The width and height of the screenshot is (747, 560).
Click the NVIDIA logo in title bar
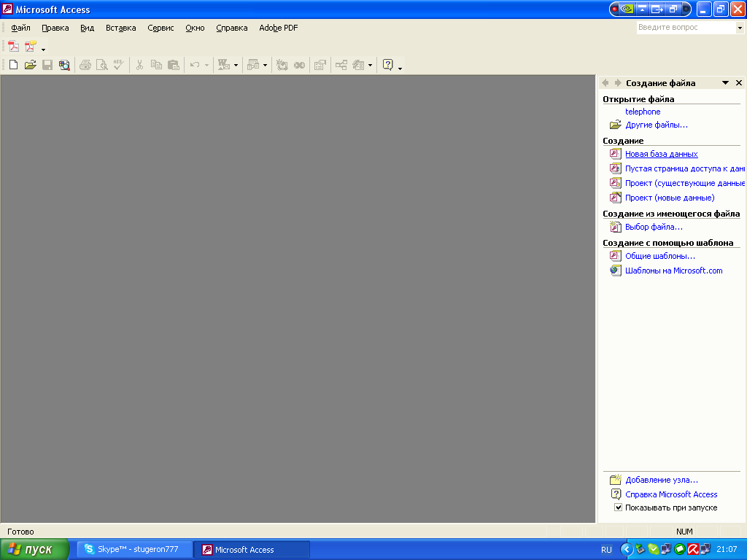pos(627,9)
